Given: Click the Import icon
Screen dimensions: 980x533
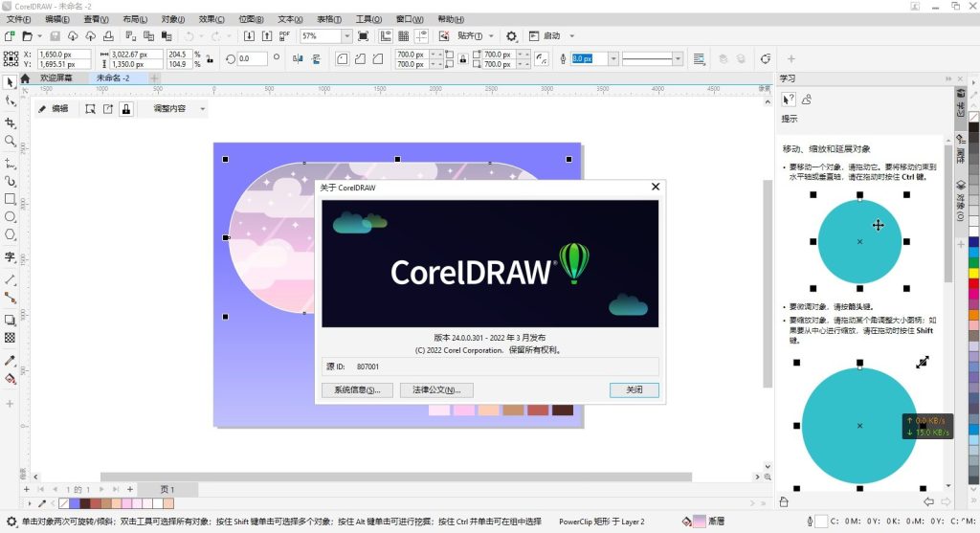Looking at the screenshot, I should [249, 36].
